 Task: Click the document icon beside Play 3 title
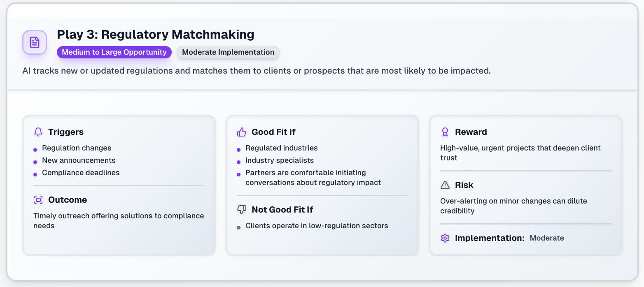point(35,42)
